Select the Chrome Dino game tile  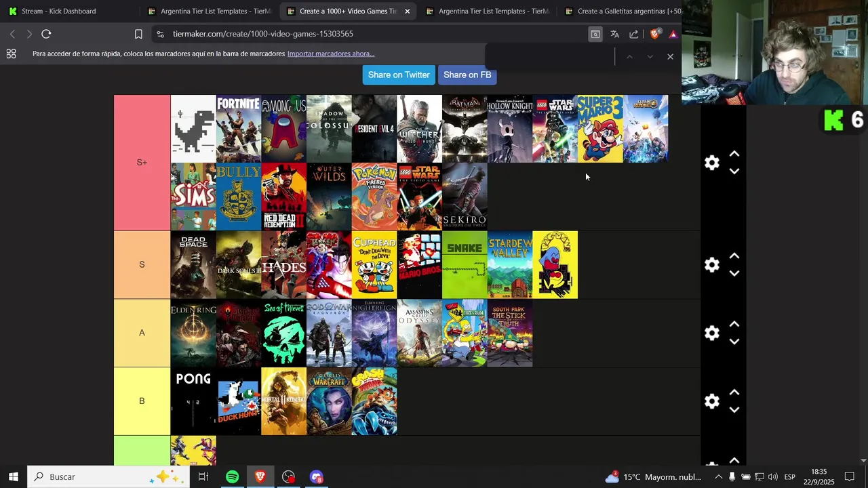(x=193, y=129)
